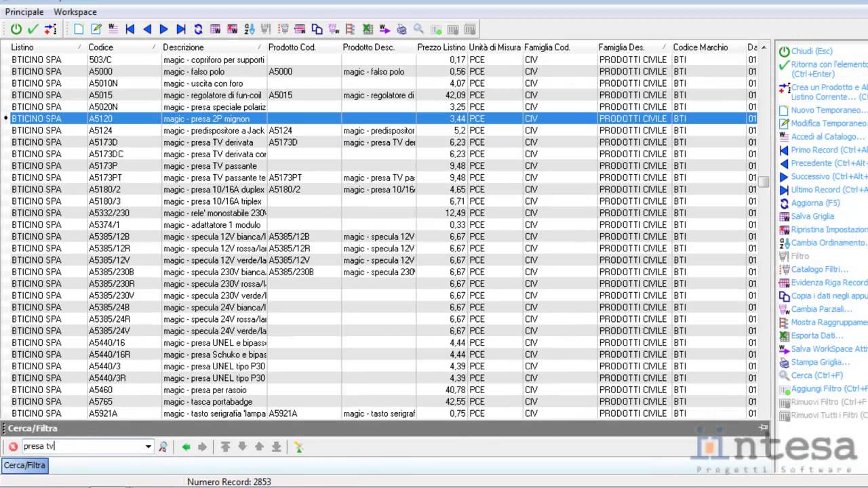Click the Mostra Raggruppamento toolbar icon
Image resolution: width=868 pixels, height=488 pixels.
351,29
